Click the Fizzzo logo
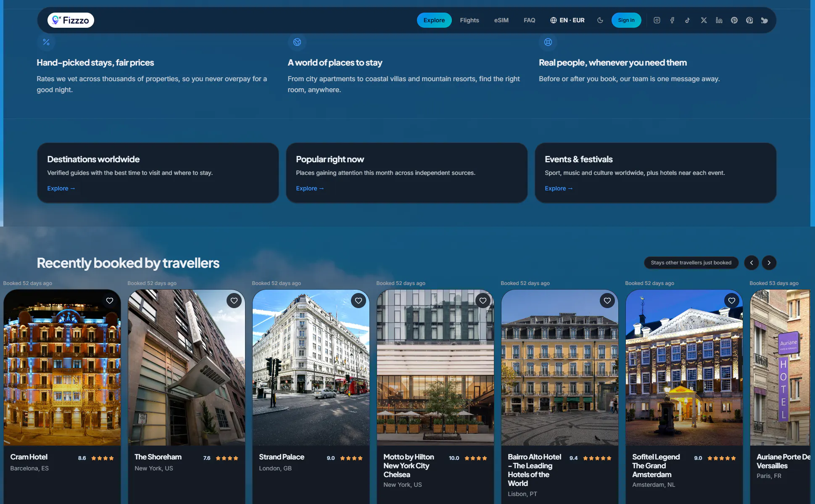This screenshot has height=504, width=815. coord(71,20)
